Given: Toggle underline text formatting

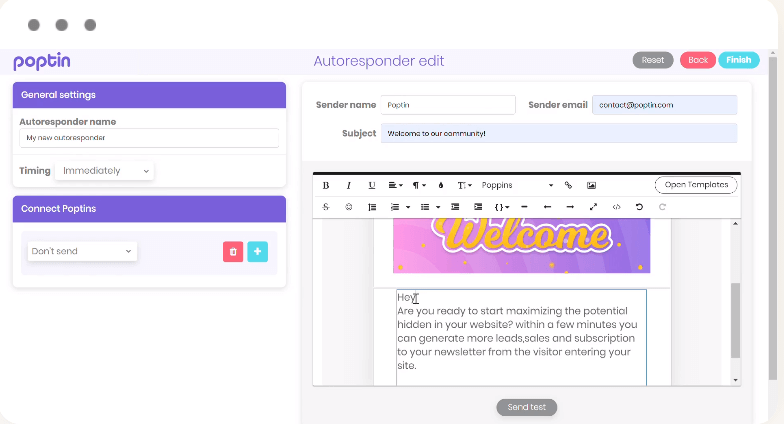Looking at the screenshot, I should [372, 186].
